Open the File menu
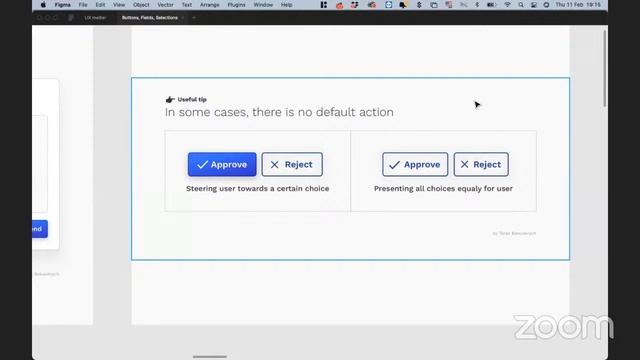This screenshot has height=360, width=640. [83, 5]
